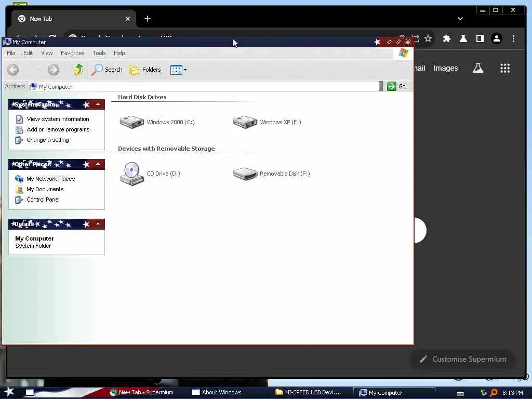The width and height of the screenshot is (532, 399).
Task: Click the quick launch desktop icon in taskbar
Action: coord(30,392)
